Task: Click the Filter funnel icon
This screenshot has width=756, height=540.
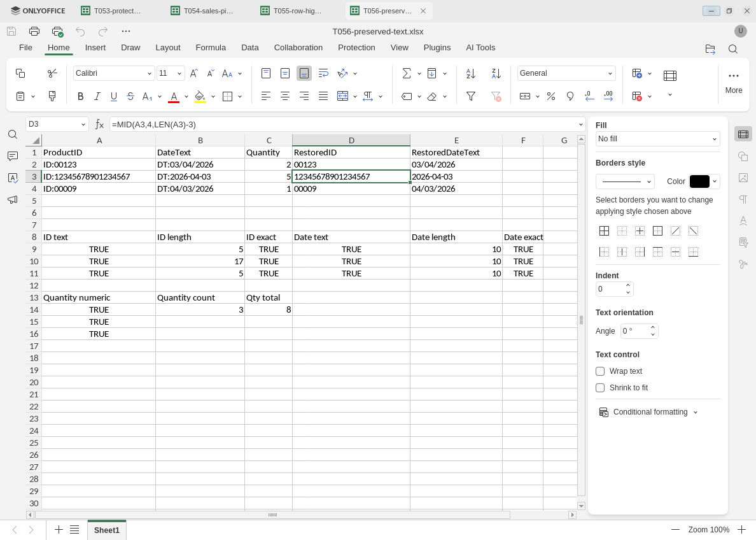Action: (x=471, y=97)
